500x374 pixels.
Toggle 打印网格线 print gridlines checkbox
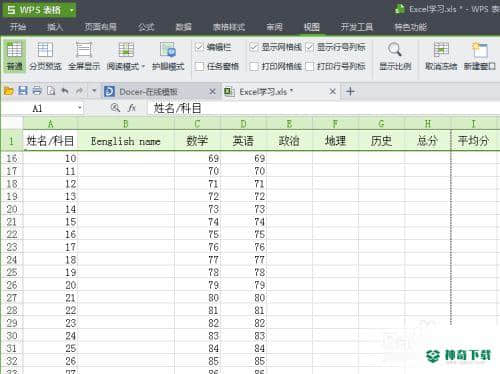click(x=254, y=66)
